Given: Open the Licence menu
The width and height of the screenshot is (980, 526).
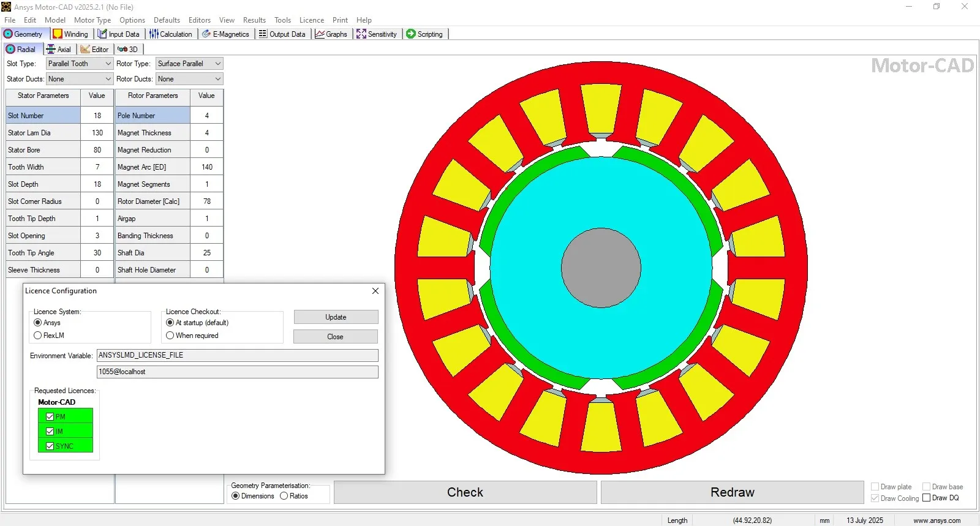Looking at the screenshot, I should click(312, 20).
